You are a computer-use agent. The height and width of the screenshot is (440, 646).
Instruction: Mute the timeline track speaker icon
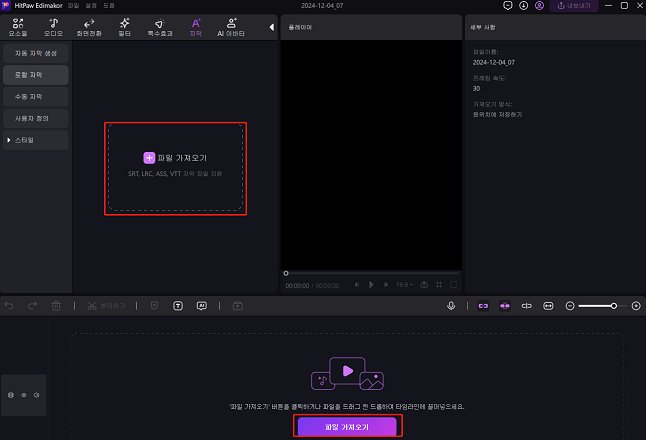coord(36,395)
